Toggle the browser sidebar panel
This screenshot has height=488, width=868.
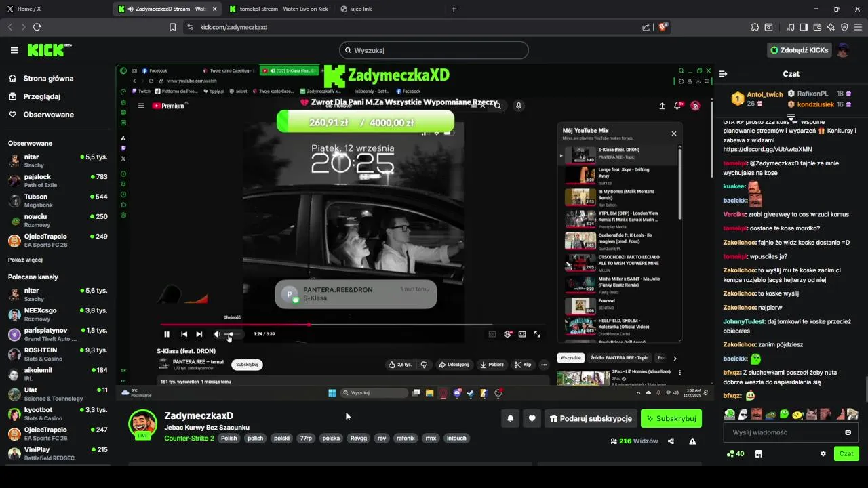tap(804, 27)
